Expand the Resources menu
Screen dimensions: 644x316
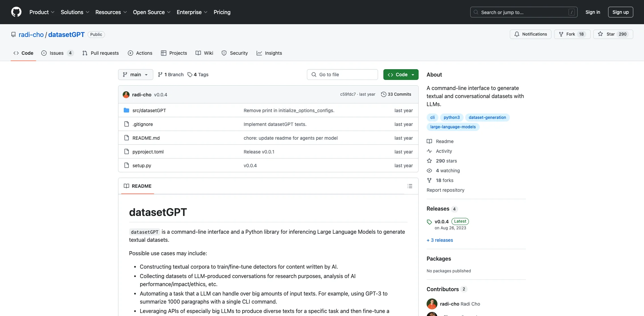(x=111, y=12)
